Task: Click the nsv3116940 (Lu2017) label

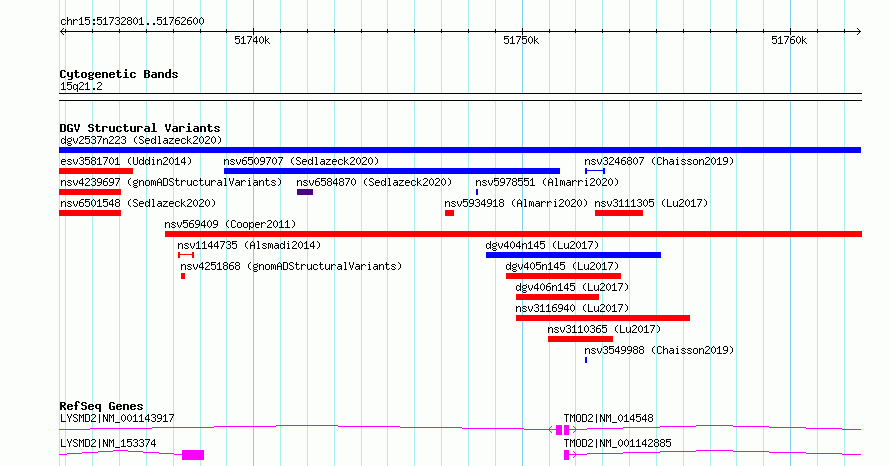Action: pos(572,308)
